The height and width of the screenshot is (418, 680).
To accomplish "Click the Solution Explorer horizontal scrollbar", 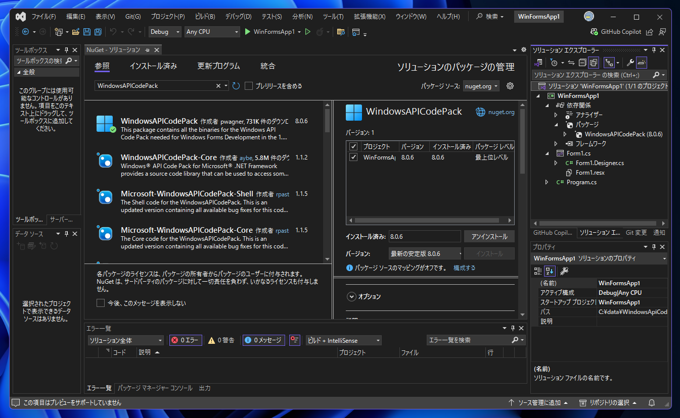I will (599, 223).
